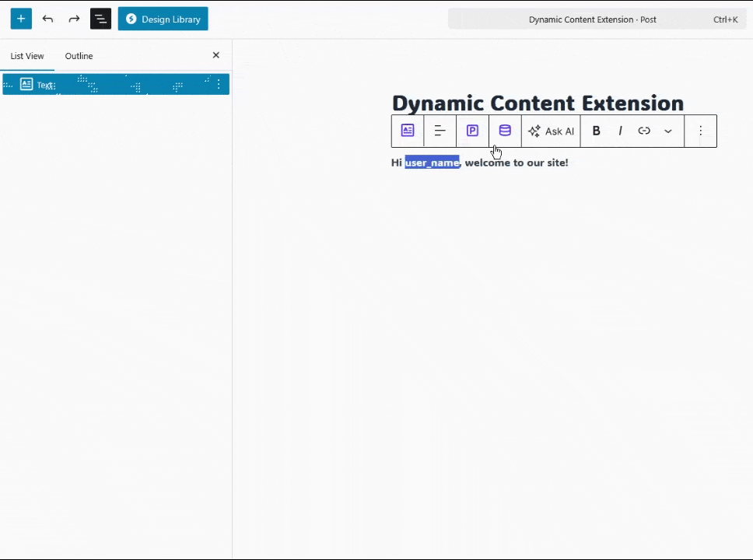Open the text alignment options

coord(440,131)
